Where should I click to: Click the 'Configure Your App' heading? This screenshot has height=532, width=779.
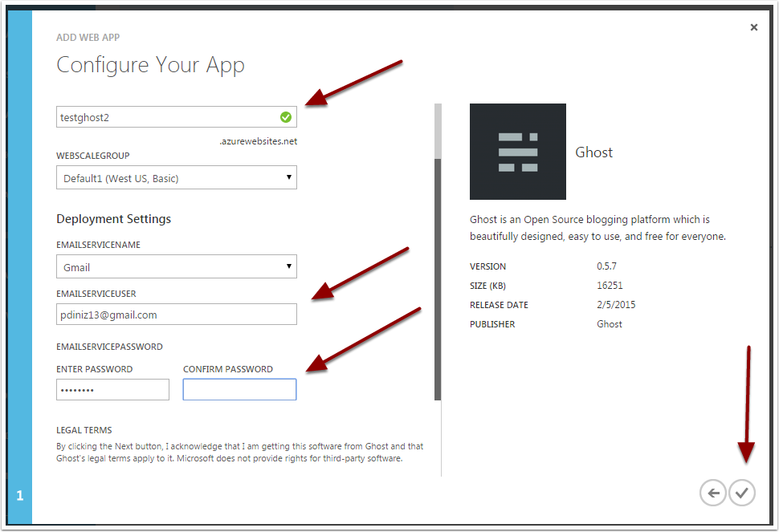click(x=150, y=64)
